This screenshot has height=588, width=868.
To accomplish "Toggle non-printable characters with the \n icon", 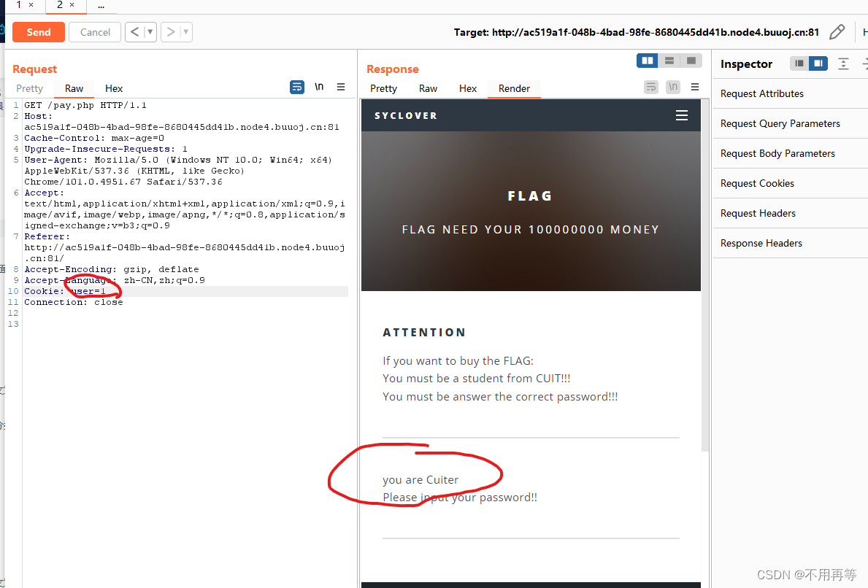I will coord(319,87).
